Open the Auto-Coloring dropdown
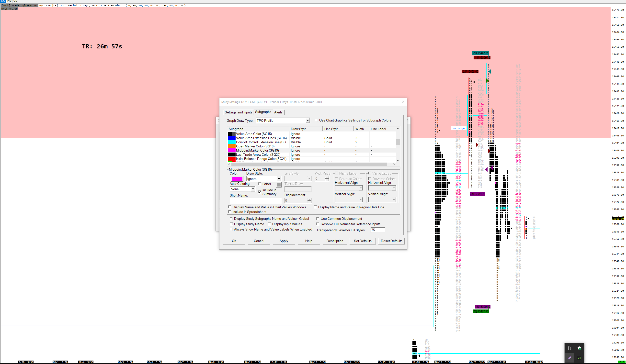626x364 pixels. click(253, 189)
